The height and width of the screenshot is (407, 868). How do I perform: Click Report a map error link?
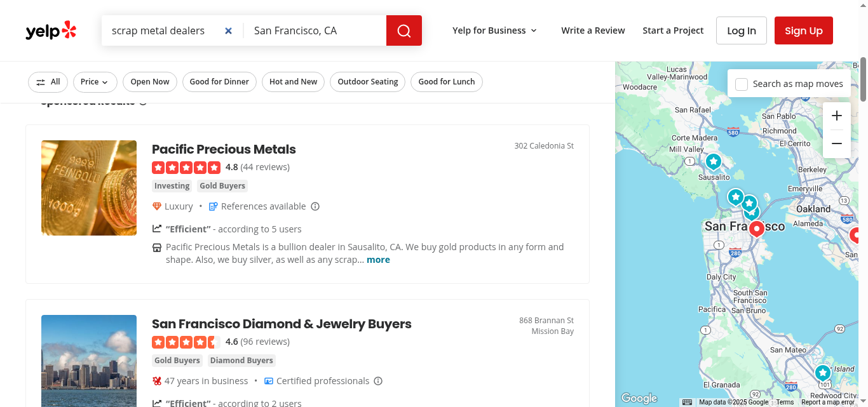[828, 402]
